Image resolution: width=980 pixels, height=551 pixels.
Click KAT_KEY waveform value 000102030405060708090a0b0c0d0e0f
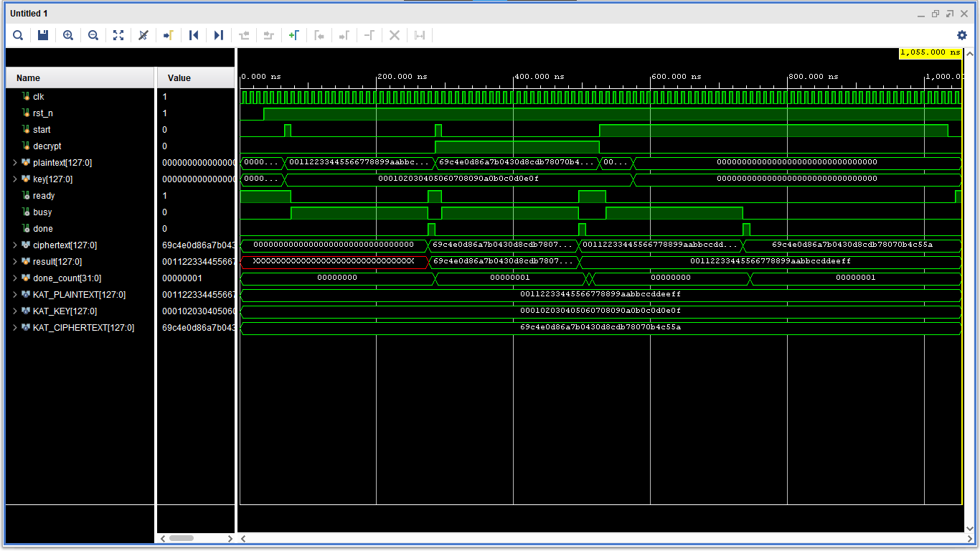pos(600,311)
